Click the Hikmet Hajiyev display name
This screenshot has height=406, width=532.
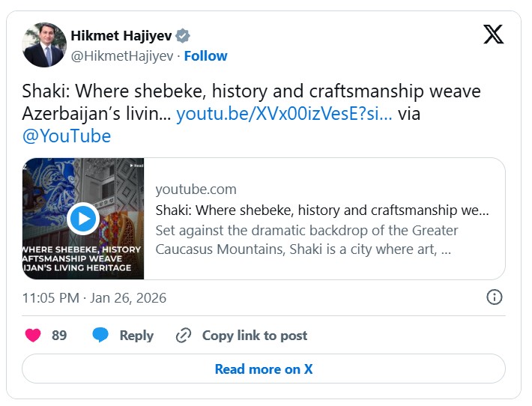(121, 36)
